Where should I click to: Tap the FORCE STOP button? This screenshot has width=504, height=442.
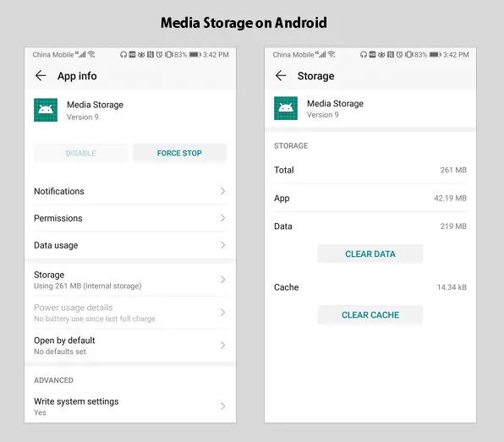pos(179,153)
